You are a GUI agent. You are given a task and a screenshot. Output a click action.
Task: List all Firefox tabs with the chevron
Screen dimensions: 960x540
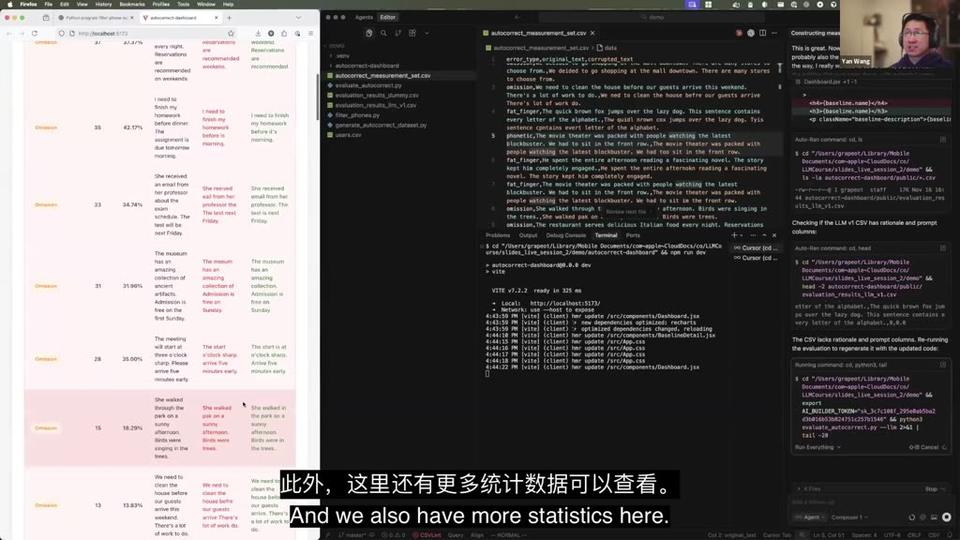tap(298, 18)
